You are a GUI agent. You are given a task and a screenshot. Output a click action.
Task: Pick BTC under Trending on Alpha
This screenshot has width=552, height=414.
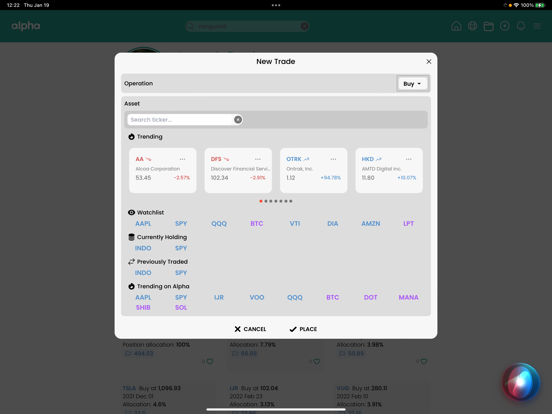333,297
